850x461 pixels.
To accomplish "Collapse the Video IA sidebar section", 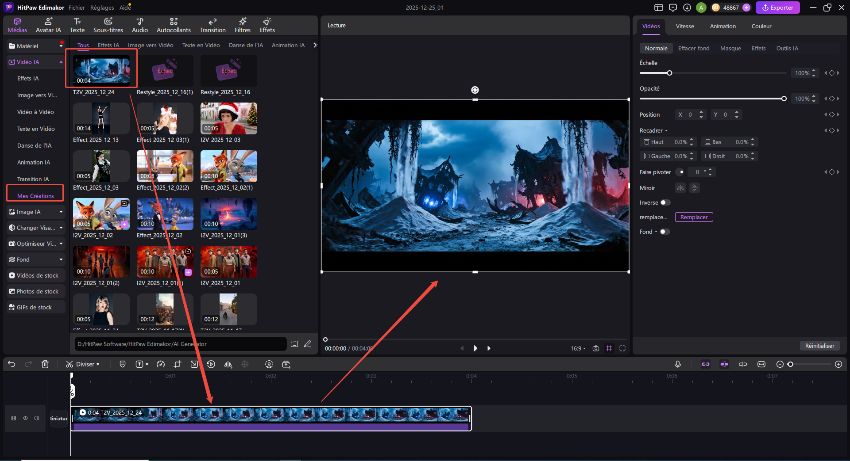I will [59, 62].
